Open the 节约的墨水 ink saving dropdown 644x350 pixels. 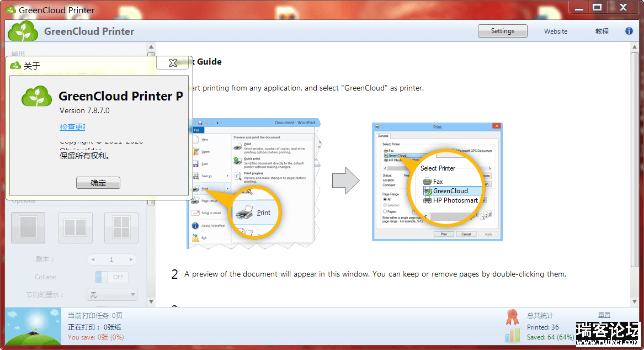111,295
